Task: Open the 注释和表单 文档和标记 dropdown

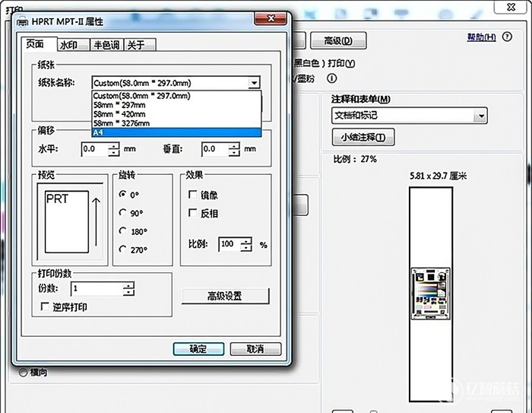Action: tap(409, 116)
